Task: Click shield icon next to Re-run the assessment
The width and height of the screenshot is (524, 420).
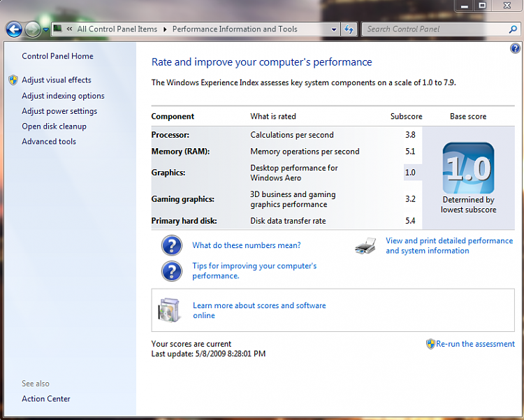Action: coord(430,344)
